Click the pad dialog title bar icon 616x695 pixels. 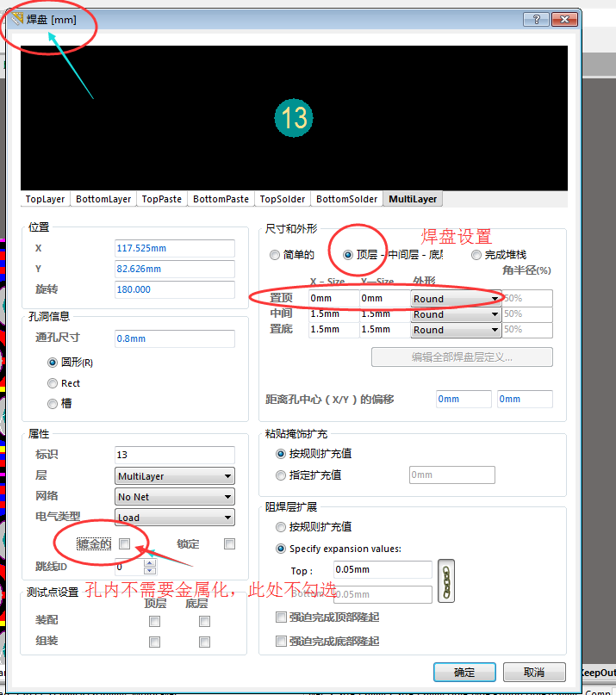(16, 19)
